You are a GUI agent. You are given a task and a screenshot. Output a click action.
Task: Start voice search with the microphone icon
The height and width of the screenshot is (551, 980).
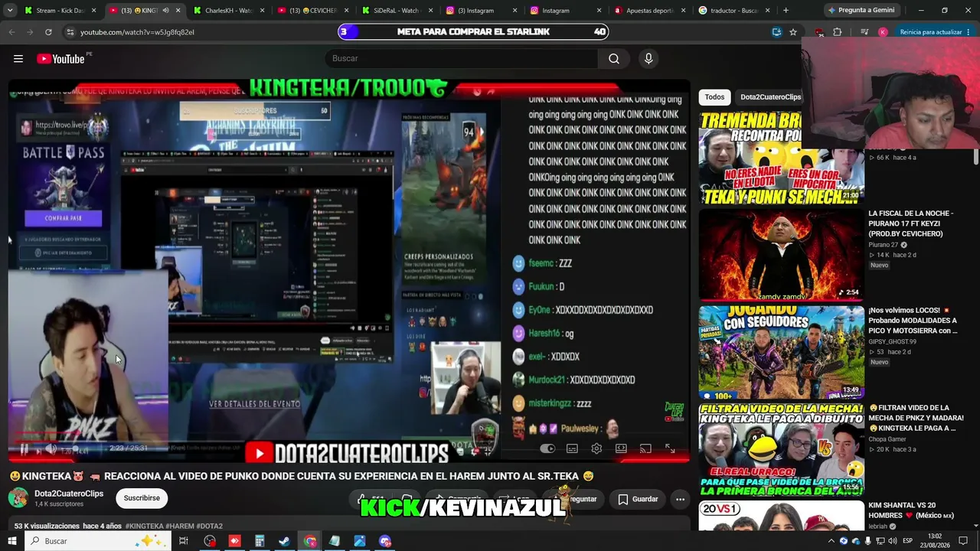pos(648,59)
